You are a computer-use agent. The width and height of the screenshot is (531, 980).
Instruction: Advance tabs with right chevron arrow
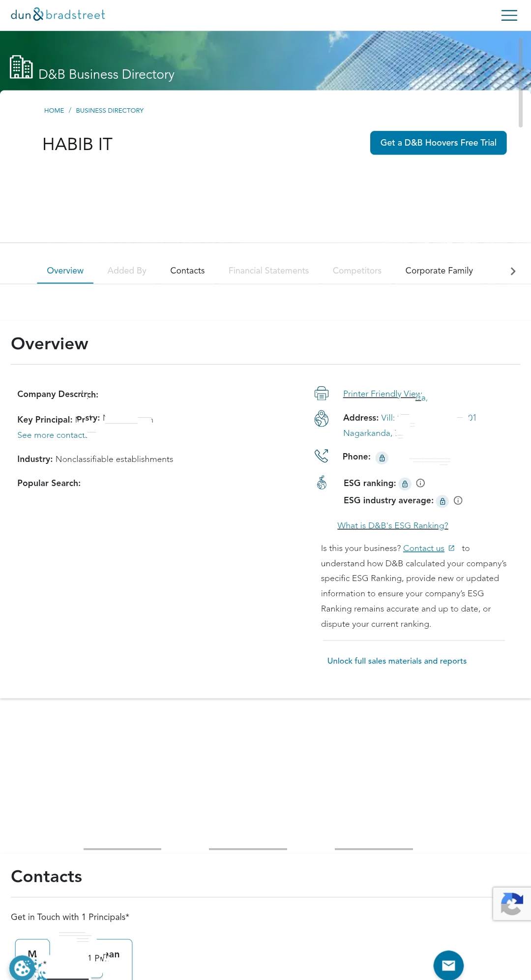(x=513, y=271)
